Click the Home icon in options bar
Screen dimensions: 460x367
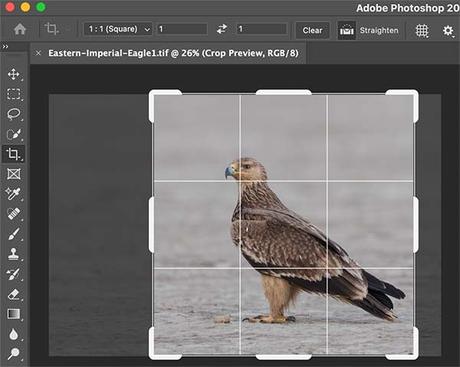(20, 29)
